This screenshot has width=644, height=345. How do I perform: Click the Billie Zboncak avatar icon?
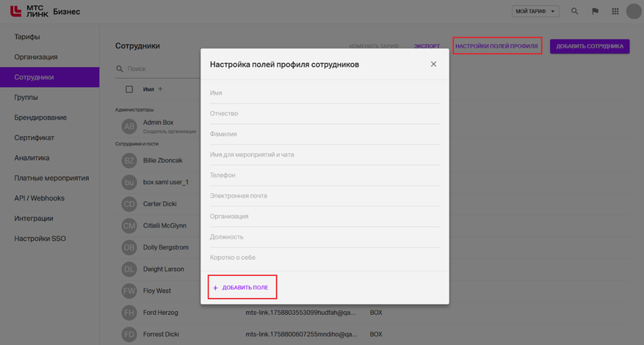[x=129, y=161]
